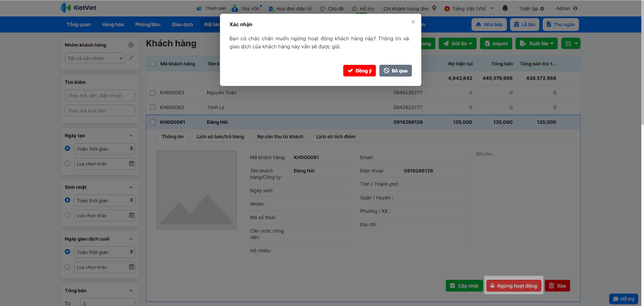Confirm with the red Đồng ý button
The image size is (644, 306).
(359, 70)
